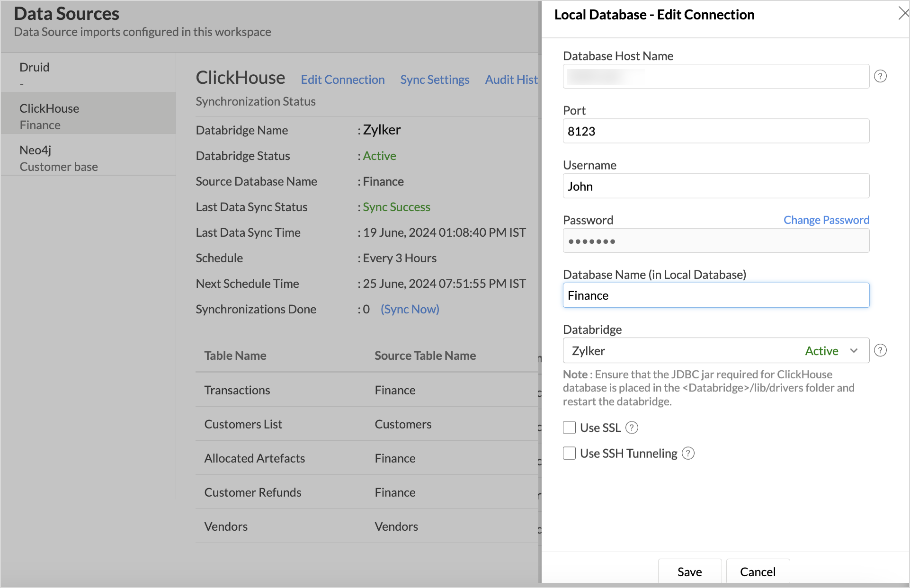The height and width of the screenshot is (588, 910).
Task: Click the Sync Now link
Action: point(410,309)
